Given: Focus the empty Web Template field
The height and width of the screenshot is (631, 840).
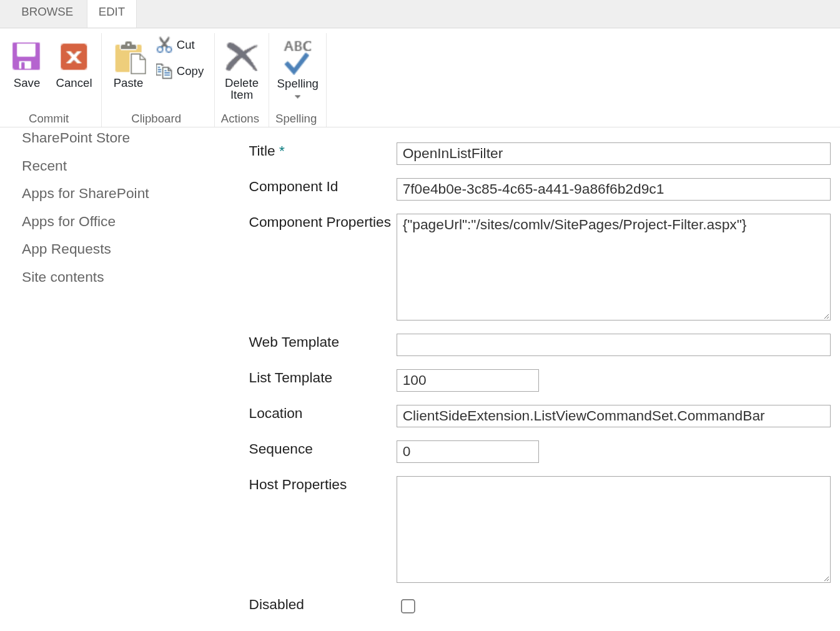Looking at the screenshot, I should coord(613,345).
